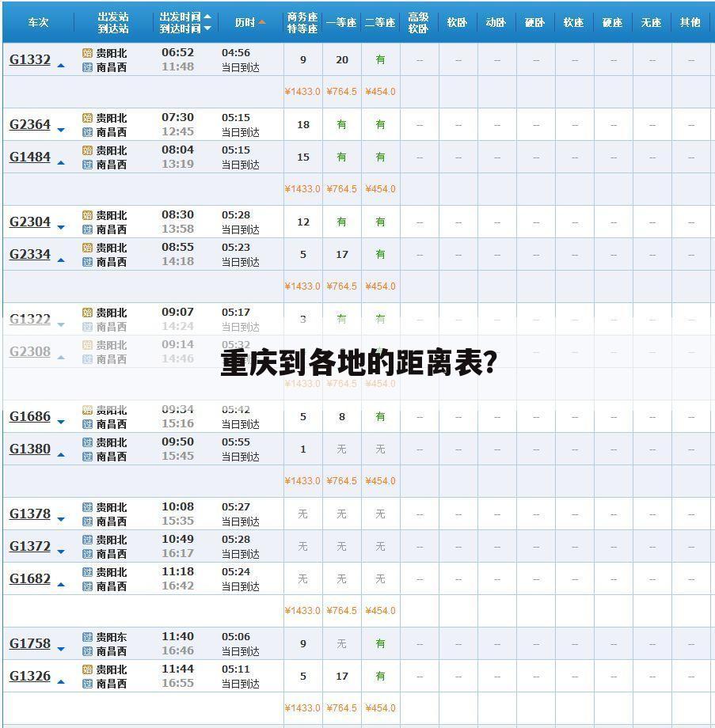Select business seat count 9 for G1332
This screenshot has width=715, height=728.
[x=303, y=60]
